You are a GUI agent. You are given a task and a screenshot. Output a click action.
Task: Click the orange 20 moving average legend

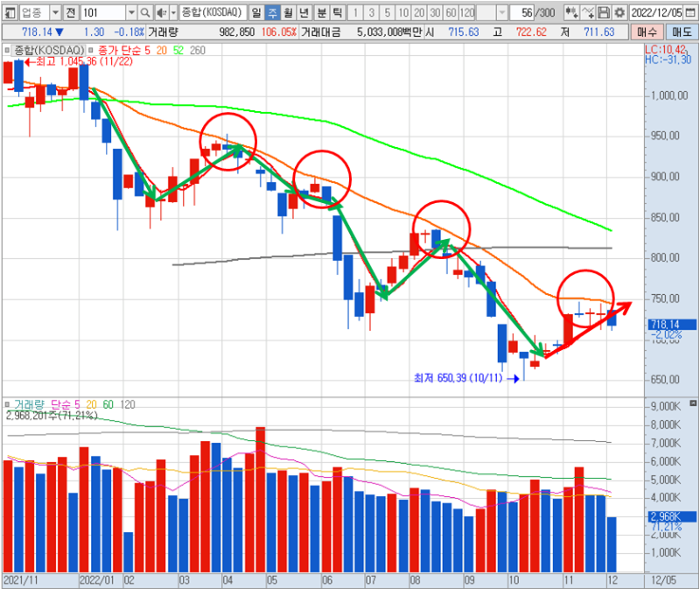click(161, 50)
